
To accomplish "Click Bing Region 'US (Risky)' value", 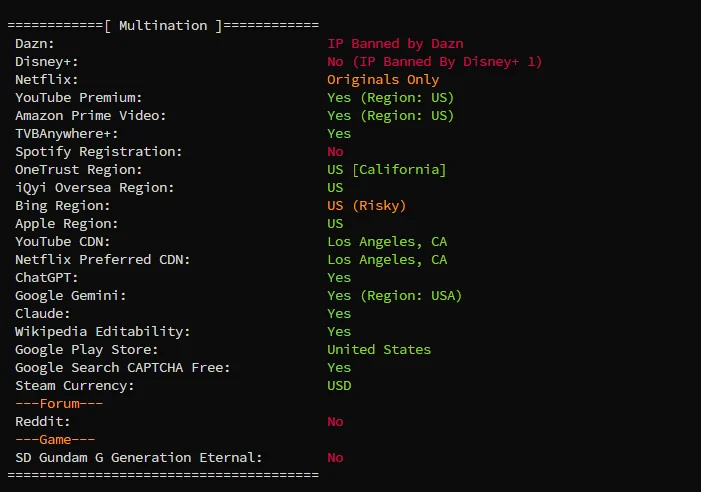I will pos(367,205).
